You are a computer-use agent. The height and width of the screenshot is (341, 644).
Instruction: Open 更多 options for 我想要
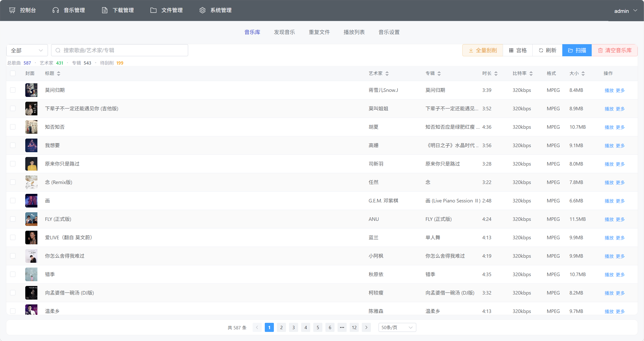(x=620, y=146)
